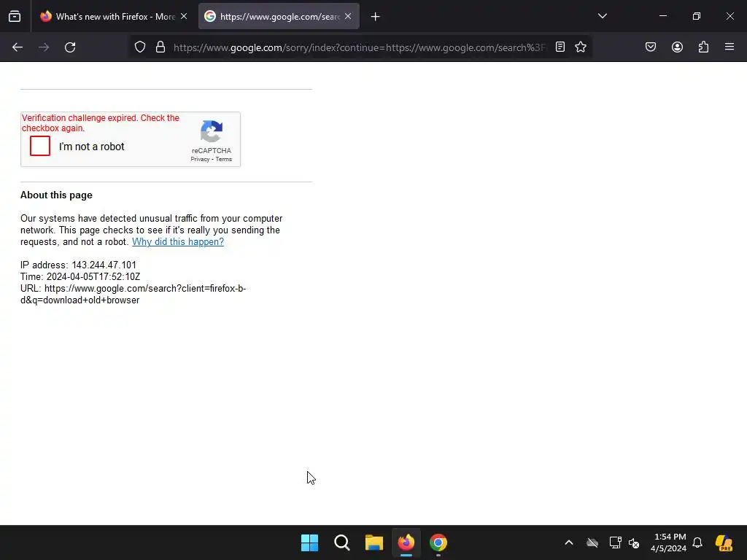
Task: Click the About this page heading
Action: pyautogui.click(x=56, y=195)
